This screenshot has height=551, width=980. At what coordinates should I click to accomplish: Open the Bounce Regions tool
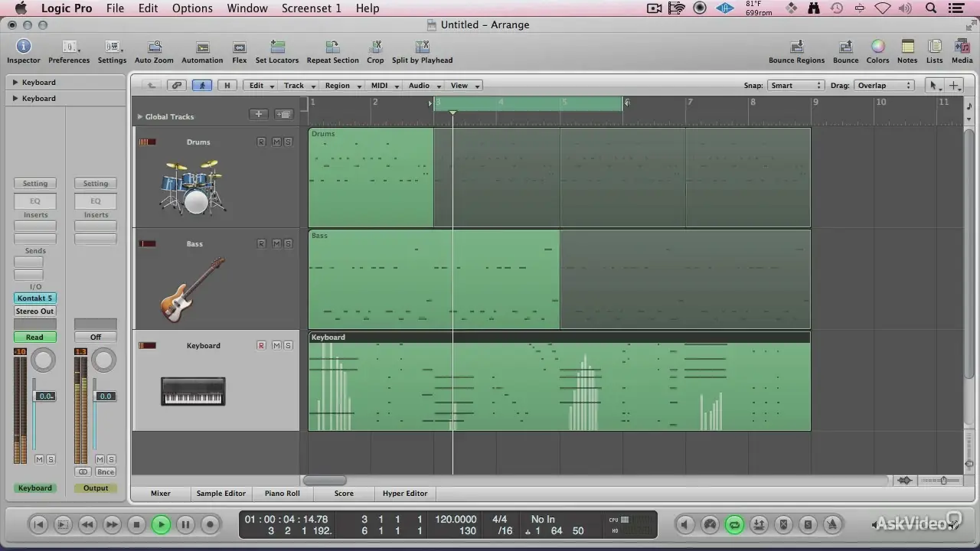pyautogui.click(x=796, y=47)
